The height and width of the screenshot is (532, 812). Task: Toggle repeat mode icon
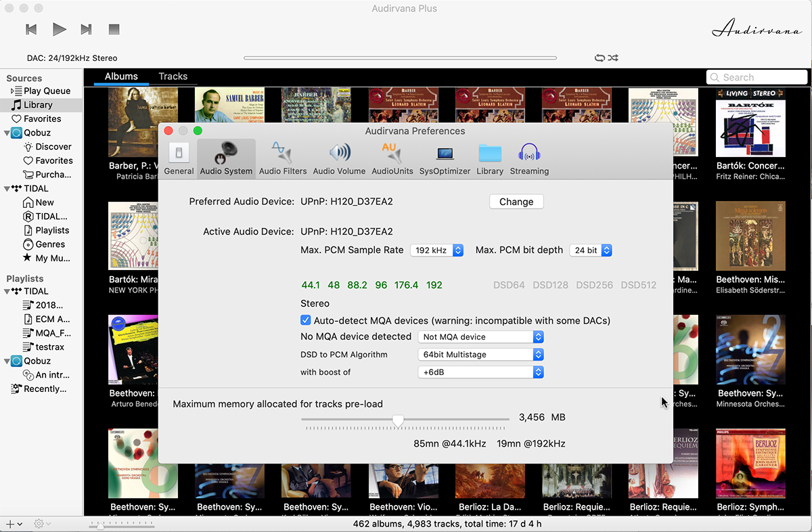pos(600,58)
